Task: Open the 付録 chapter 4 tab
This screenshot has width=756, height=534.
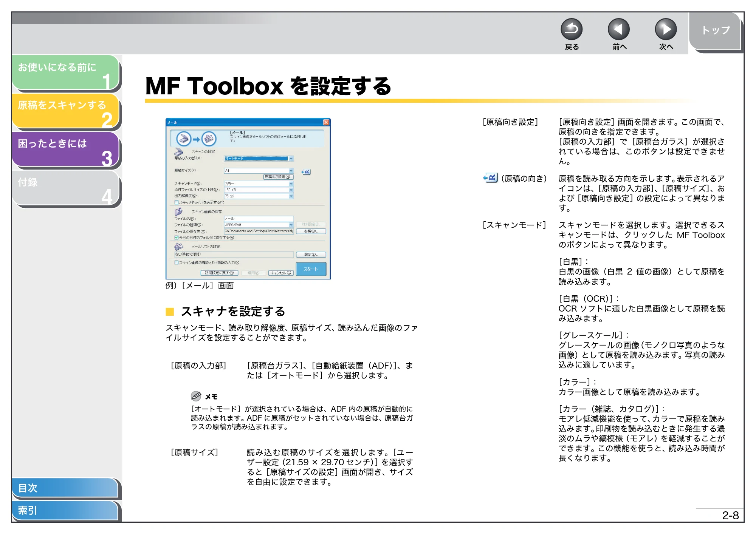Action: pos(66,188)
